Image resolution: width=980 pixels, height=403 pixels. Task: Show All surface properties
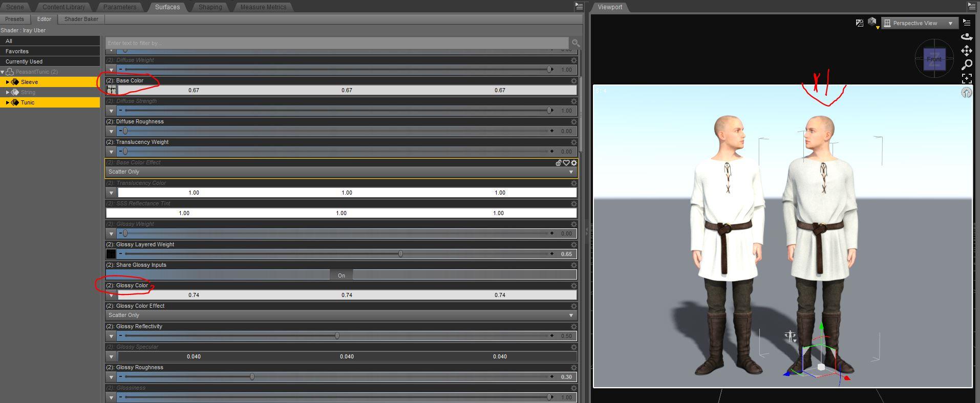point(50,41)
